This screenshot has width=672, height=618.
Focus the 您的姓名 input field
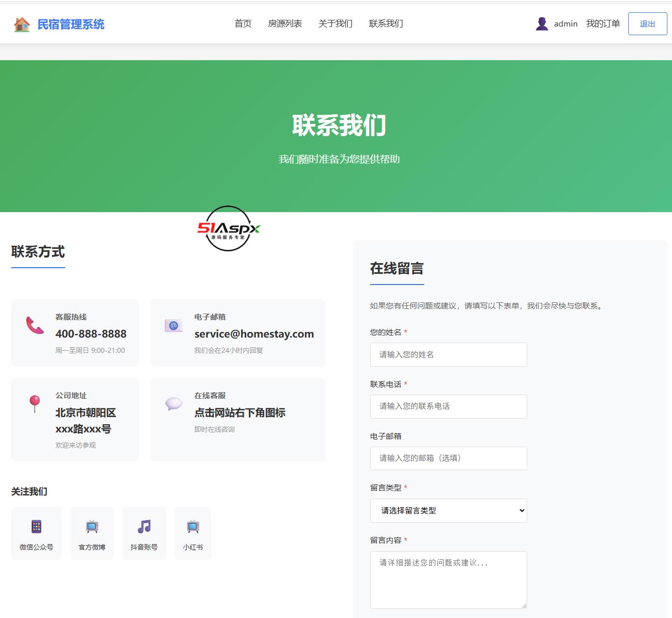[449, 354]
